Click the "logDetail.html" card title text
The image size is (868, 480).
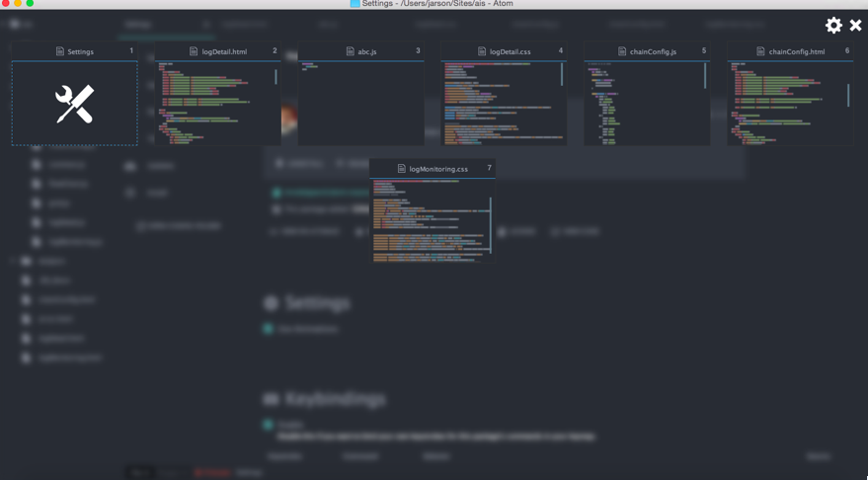point(224,52)
